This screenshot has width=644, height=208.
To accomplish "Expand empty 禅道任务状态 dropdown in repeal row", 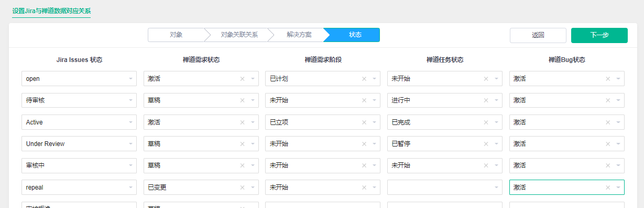I will coord(445,188).
